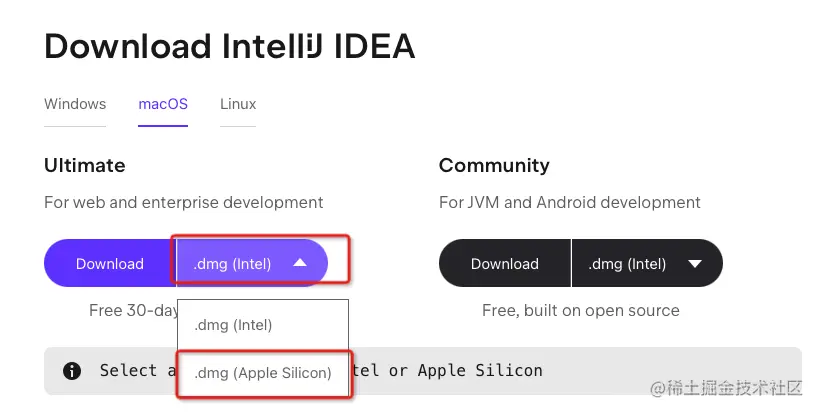Collapse the Ultimate installer list via up arrow
Image resolution: width=817 pixels, height=412 pixels.
tap(300, 263)
